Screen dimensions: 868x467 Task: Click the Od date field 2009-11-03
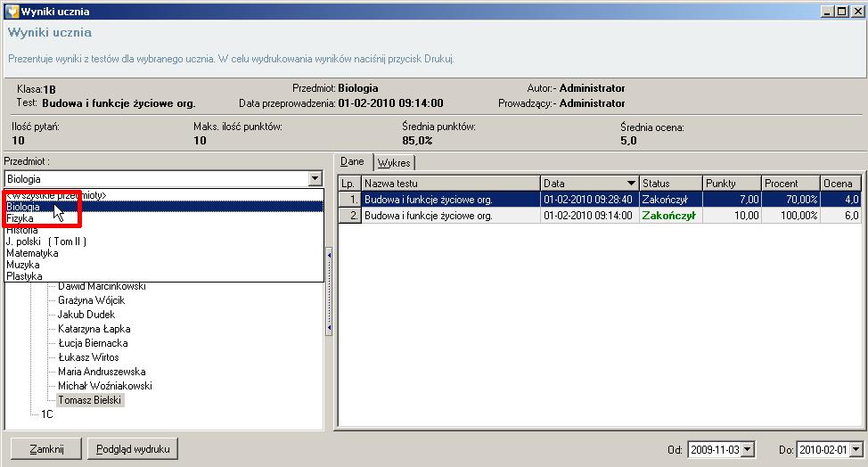[x=715, y=450]
